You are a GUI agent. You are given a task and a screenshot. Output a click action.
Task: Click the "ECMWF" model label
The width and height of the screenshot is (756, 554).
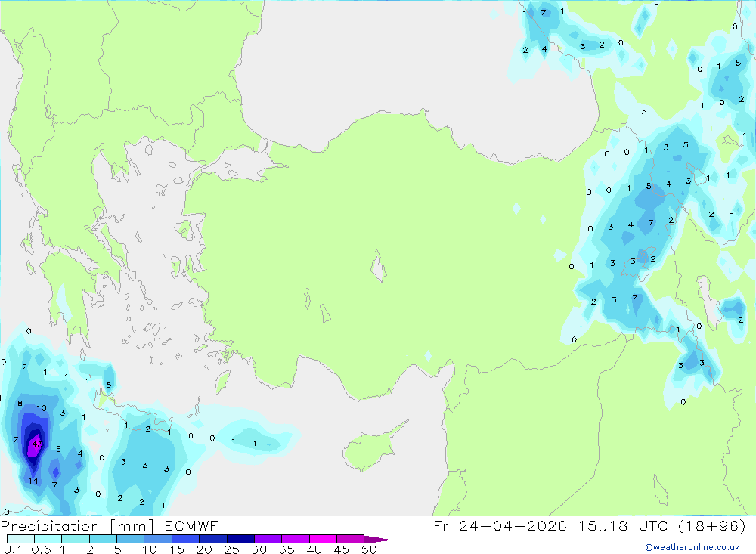(191, 525)
